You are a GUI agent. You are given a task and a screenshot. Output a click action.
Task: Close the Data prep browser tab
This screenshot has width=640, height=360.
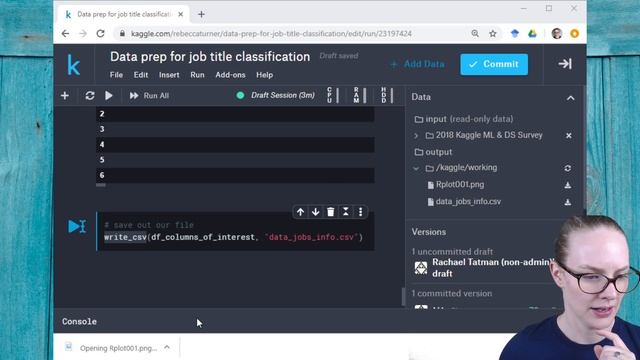coord(180,14)
